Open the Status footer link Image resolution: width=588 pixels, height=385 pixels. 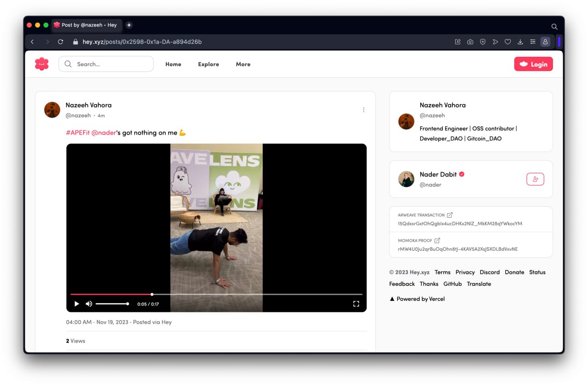pyautogui.click(x=537, y=272)
